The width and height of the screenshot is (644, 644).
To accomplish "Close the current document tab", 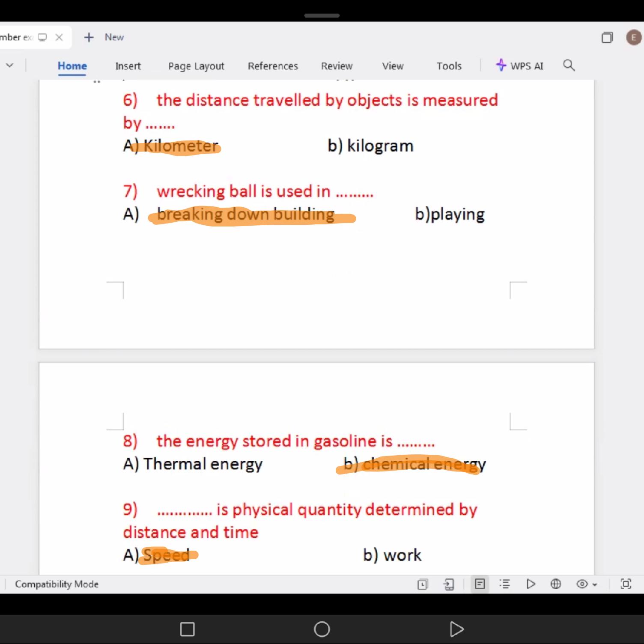I will coord(59,38).
